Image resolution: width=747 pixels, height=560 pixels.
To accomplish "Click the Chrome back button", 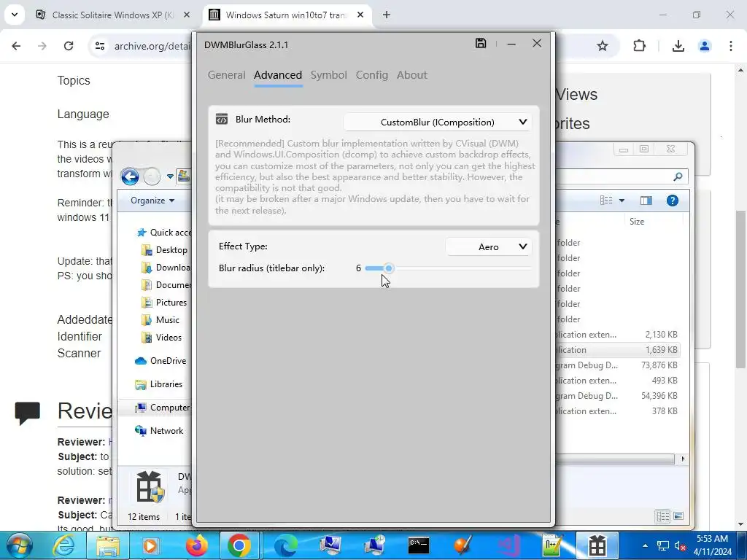I will [x=16, y=46].
